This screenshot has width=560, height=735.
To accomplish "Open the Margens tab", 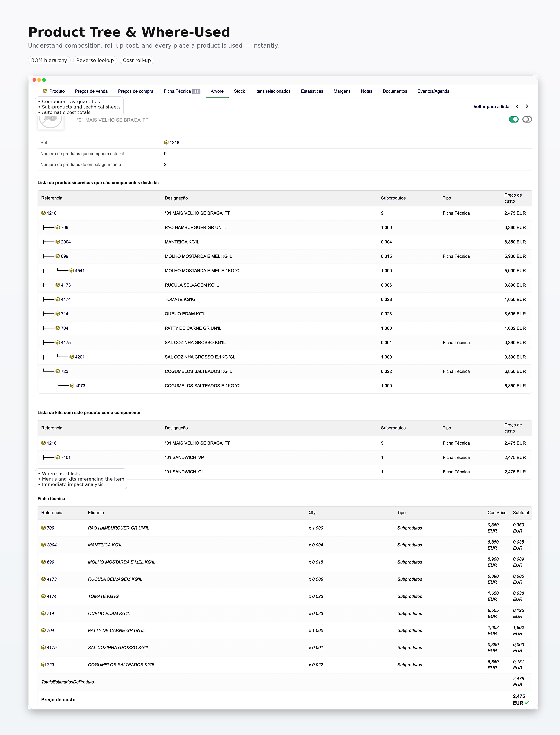I will pyautogui.click(x=342, y=91).
